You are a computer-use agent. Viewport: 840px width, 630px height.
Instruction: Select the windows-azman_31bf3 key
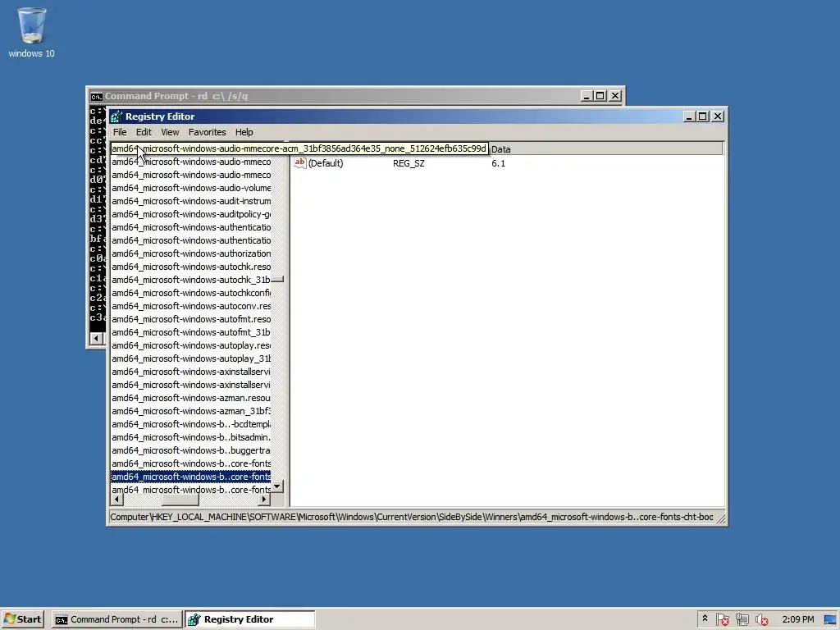pos(190,411)
